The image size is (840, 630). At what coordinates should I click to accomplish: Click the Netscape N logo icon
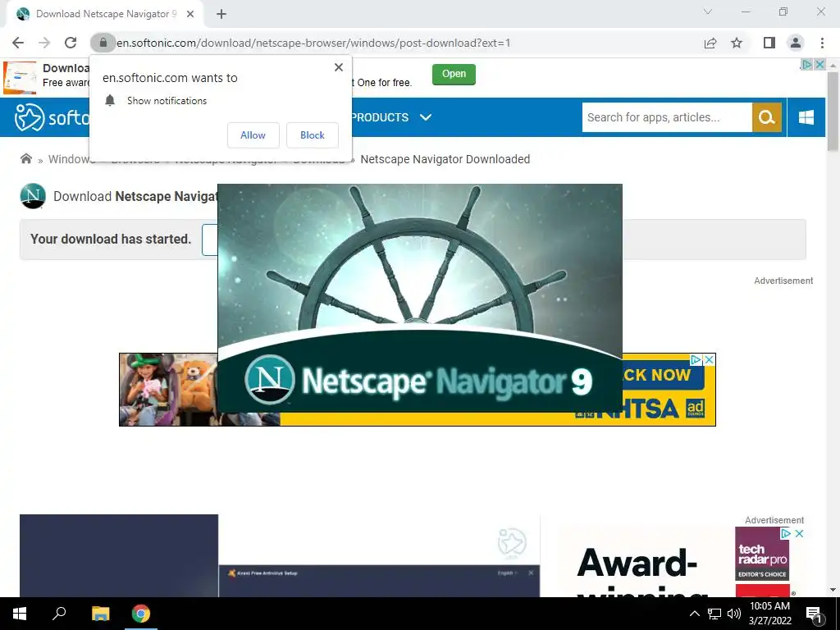tap(33, 196)
